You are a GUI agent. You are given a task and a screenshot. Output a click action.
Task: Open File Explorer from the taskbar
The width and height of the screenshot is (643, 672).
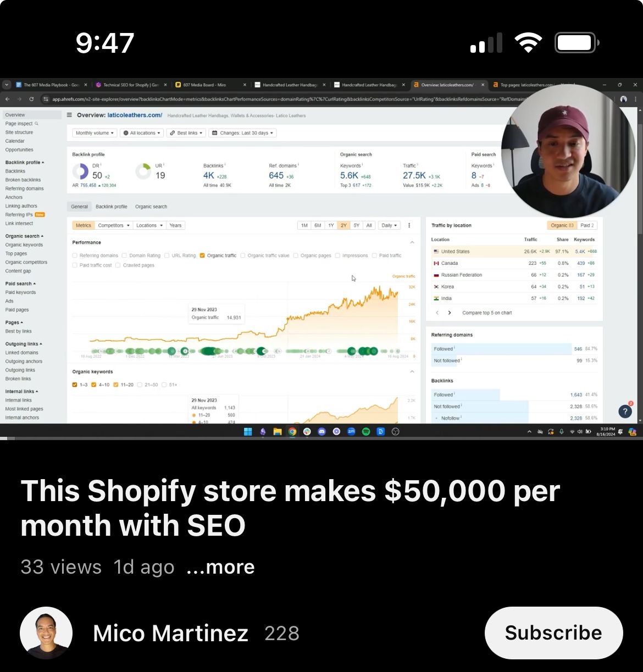pyautogui.click(x=278, y=431)
